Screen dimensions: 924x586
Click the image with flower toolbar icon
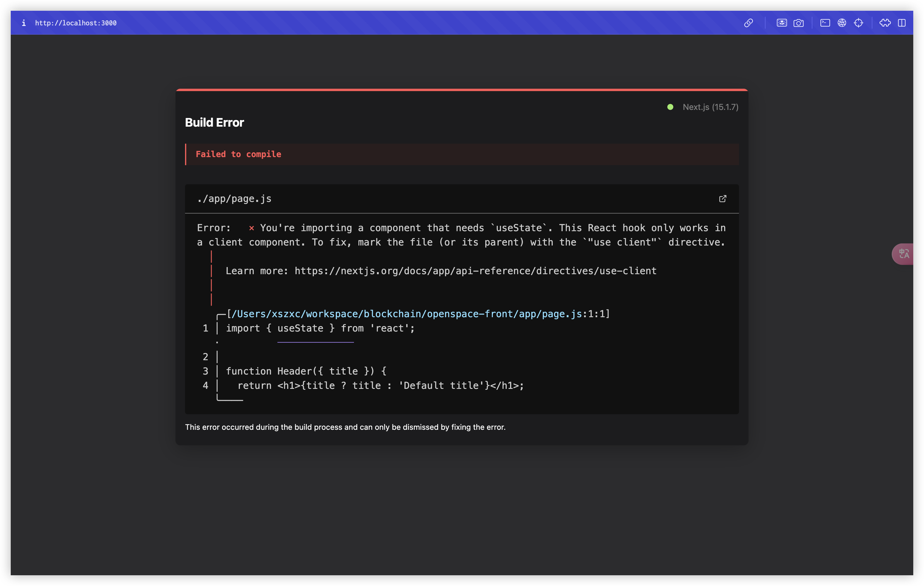[x=782, y=23]
